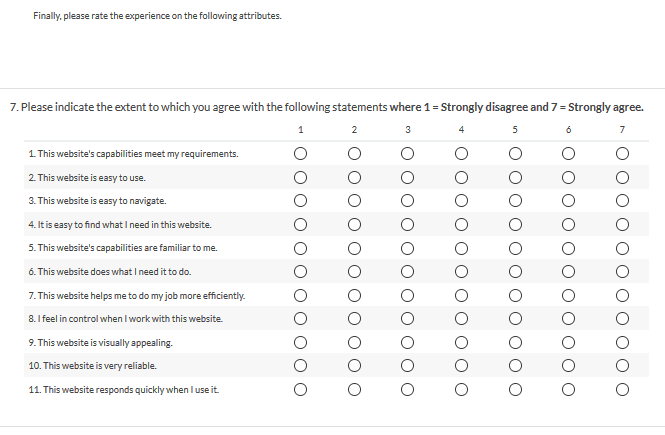
Task: Choose 1 for 'capabilities are familiar to me'
Action: tap(300, 248)
